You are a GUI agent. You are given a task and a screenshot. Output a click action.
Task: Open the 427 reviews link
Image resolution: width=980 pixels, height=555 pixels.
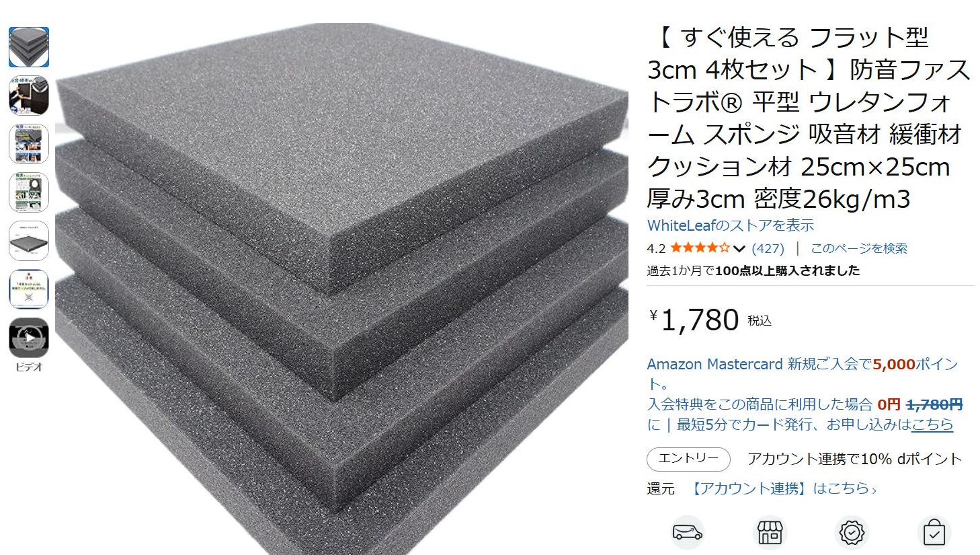click(768, 248)
